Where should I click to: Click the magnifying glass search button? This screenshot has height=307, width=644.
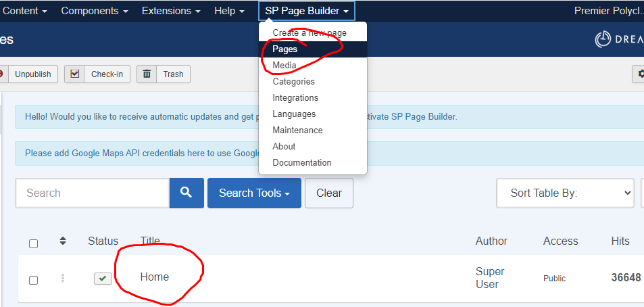tap(187, 193)
